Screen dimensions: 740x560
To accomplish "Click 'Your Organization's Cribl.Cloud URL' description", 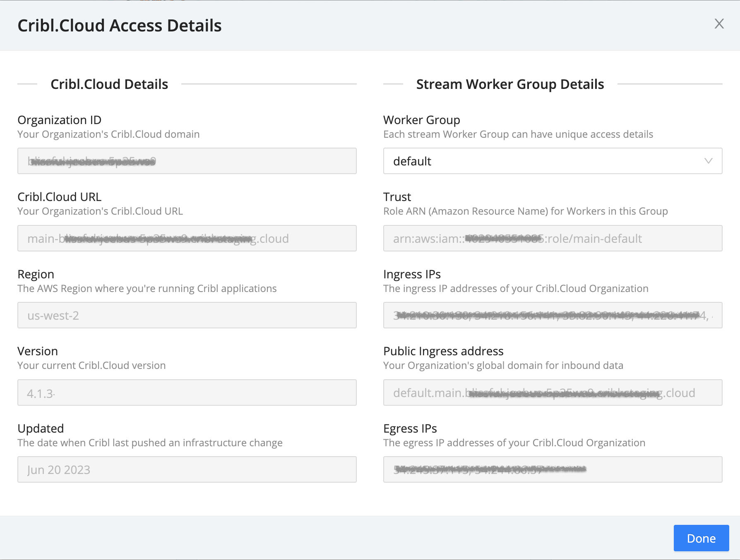I will point(100,211).
